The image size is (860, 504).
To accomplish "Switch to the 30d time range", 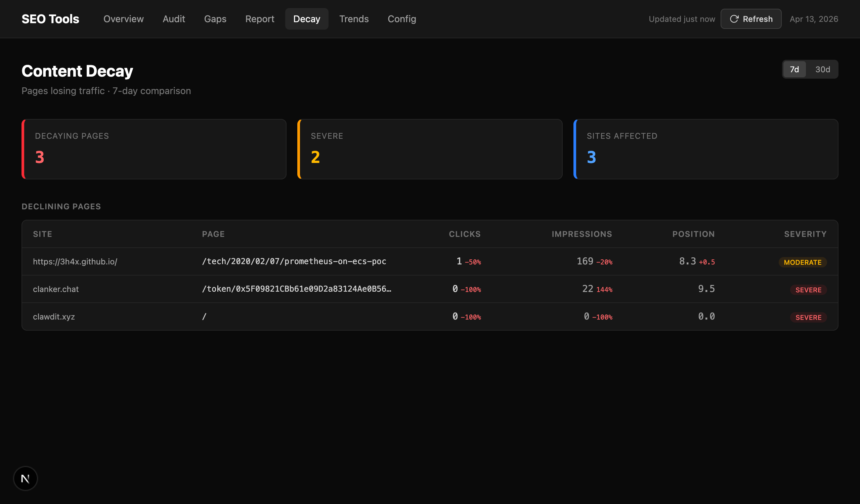I will (823, 69).
